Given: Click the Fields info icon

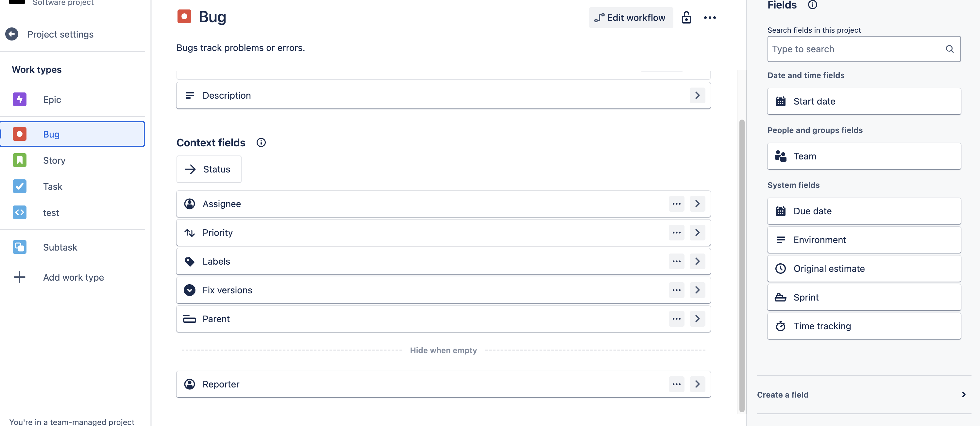Looking at the screenshot, I should click(812, 5).
